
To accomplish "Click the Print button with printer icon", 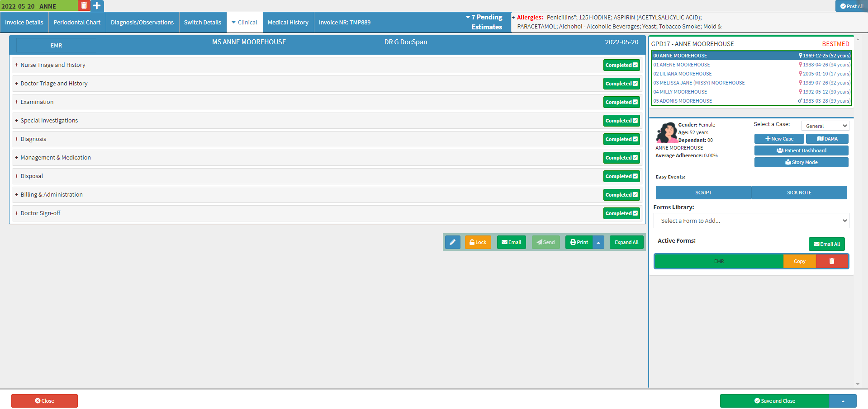I will (x=579, y=242).
